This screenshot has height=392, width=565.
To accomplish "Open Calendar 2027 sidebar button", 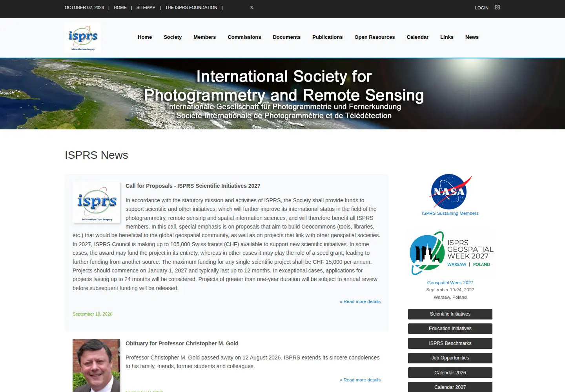I will tap(450, 387).
